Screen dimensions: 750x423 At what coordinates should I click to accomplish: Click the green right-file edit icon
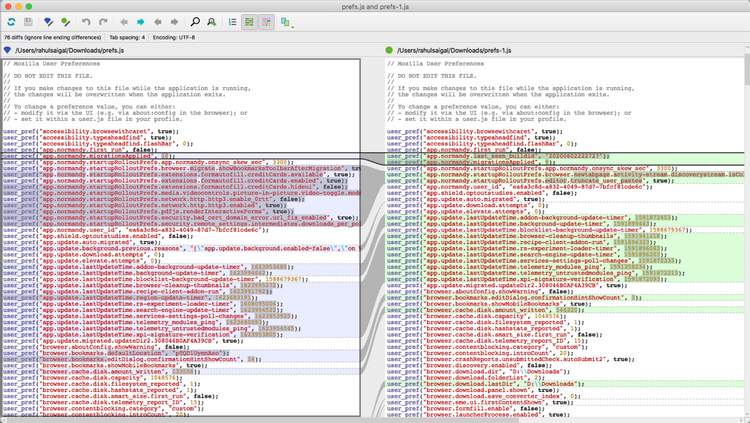pos(64,21)
